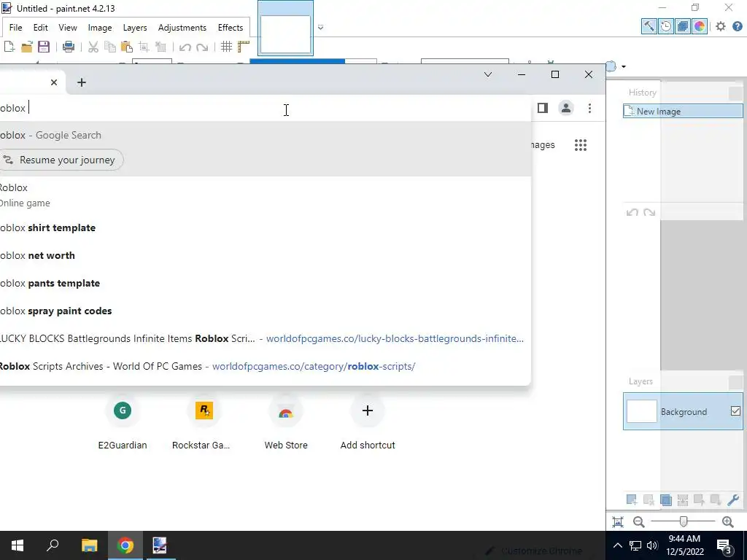Click the Undo arrow in paint.net toolbar
This screenshot has height=560, width=747.
coord(185,47)
